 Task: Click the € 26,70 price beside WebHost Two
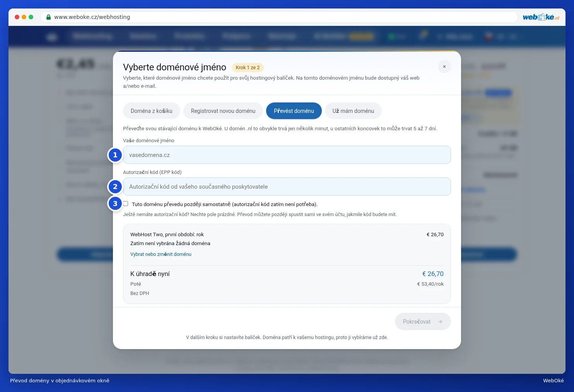coord(435,234)
